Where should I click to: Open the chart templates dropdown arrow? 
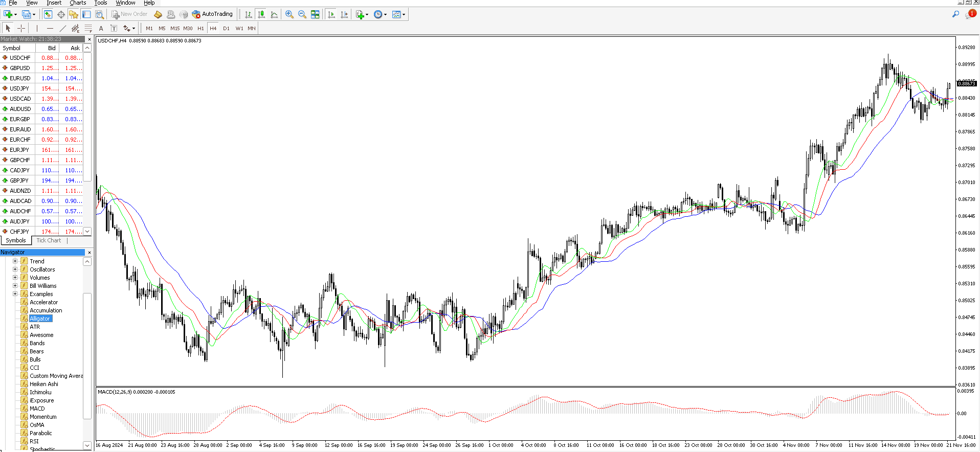pos(404,14)
